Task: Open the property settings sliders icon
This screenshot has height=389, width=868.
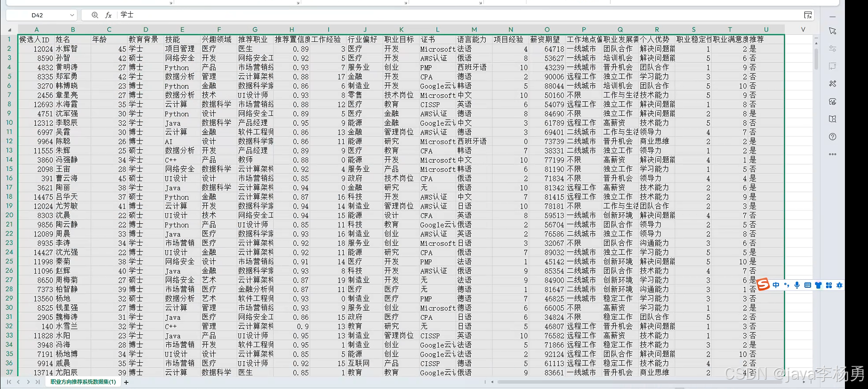Action: tap(832, 49)
